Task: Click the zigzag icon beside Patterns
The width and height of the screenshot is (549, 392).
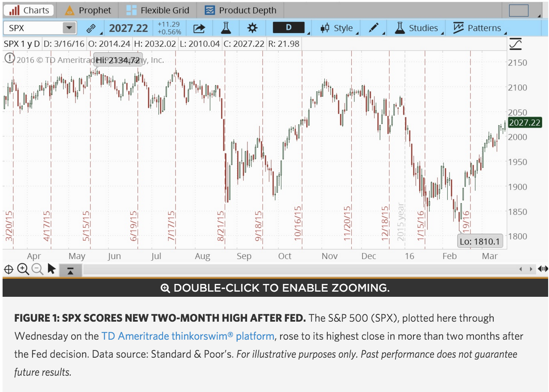Action: 459,28
